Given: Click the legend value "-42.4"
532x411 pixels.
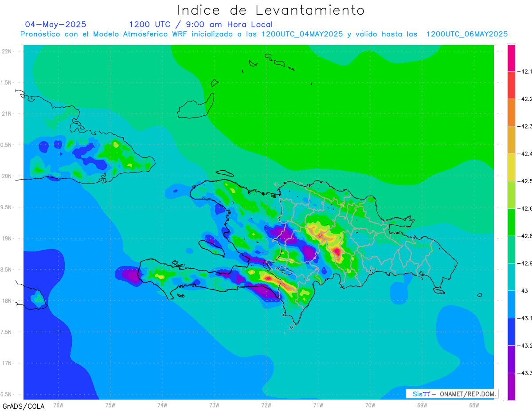Looking at the screenshot, I should (x=525, y=154).
